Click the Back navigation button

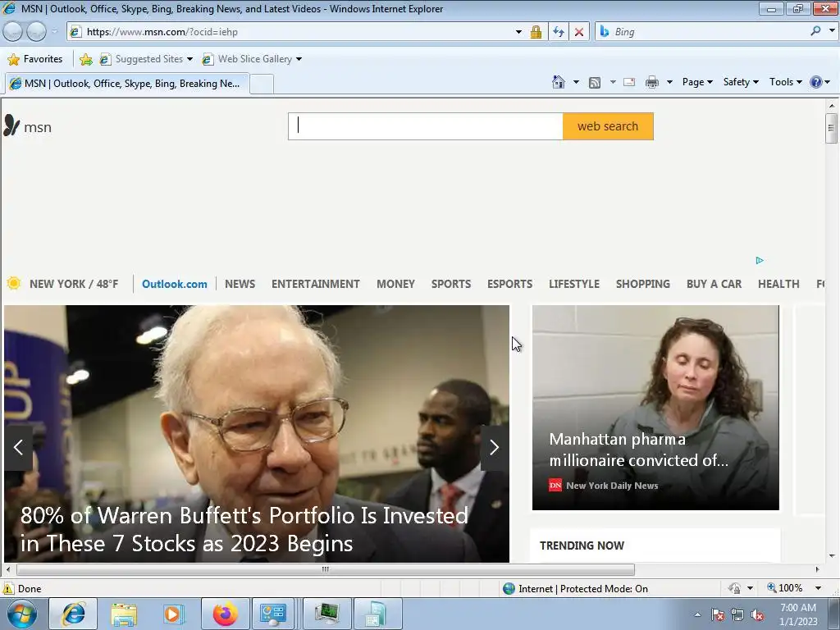[13, 32]
